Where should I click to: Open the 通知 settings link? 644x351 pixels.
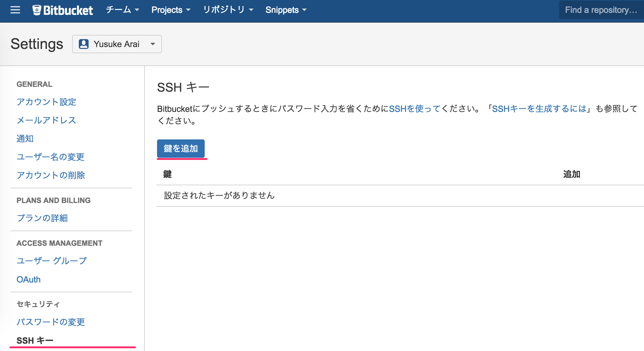[x=25, y=139]
